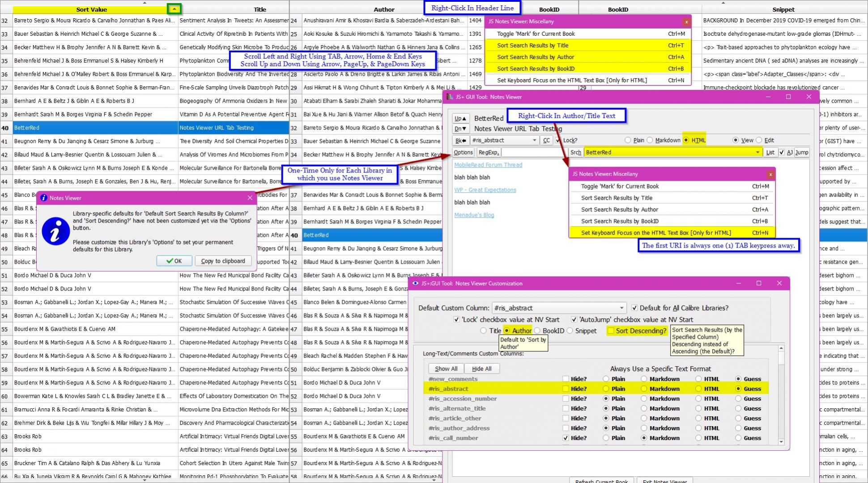Screen dimensions: 868x483
Task: Click the Jump button
Action: [x=802, y=153]
